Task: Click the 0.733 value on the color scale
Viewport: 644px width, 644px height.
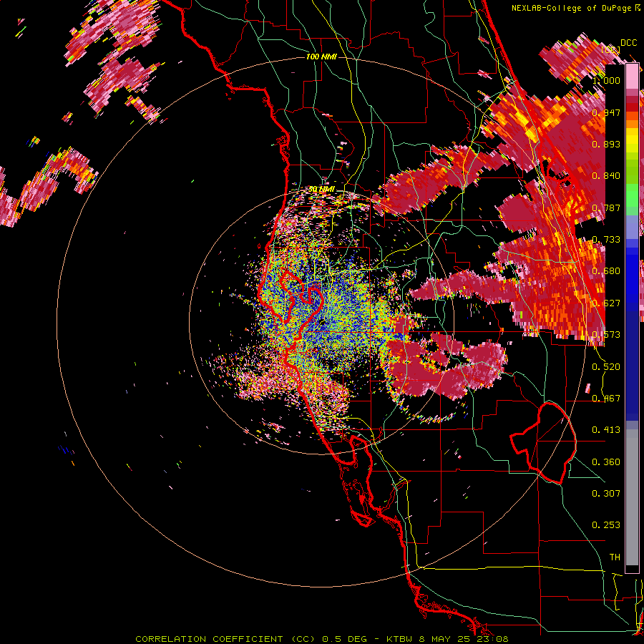Action: coord(607,240)
